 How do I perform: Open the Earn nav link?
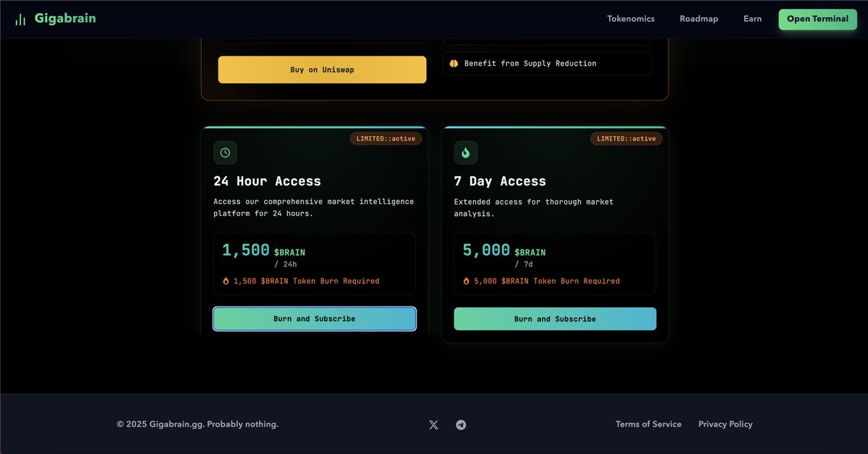752,19
